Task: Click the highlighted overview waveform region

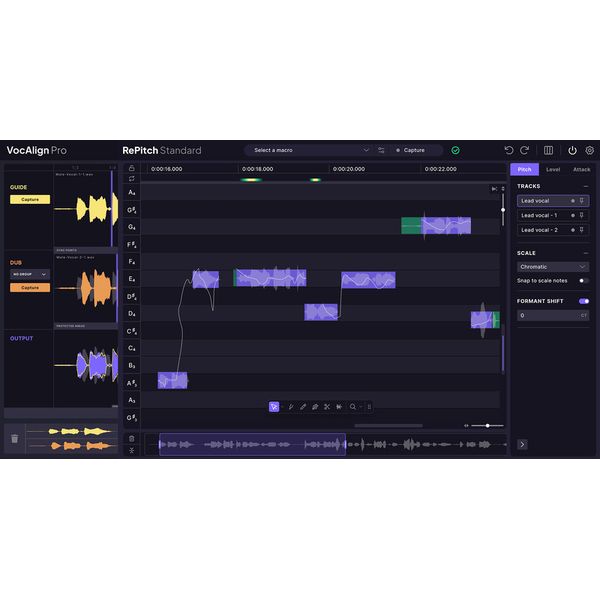Action: 253,444
